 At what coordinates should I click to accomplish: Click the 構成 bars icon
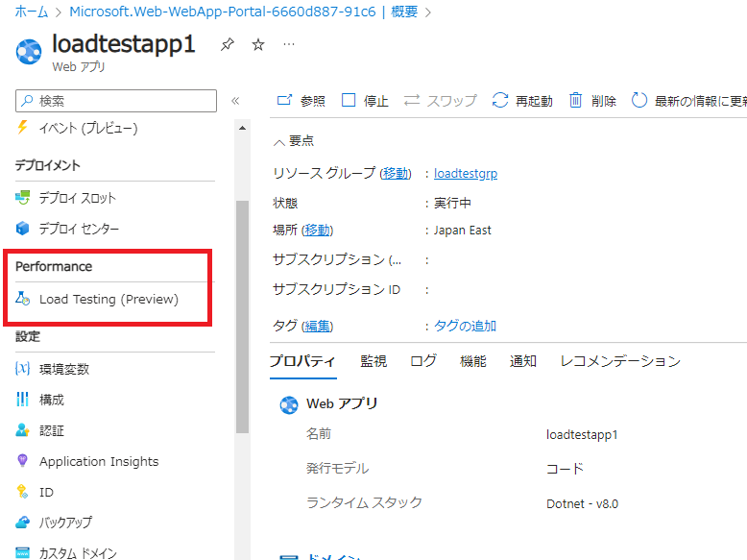point(22,399)
